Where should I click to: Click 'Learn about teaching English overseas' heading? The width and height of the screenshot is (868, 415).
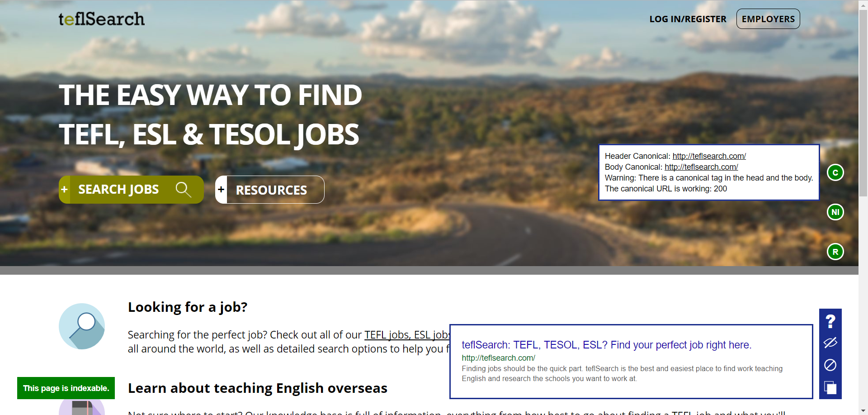pyautogui.click(x=258, y=388)
